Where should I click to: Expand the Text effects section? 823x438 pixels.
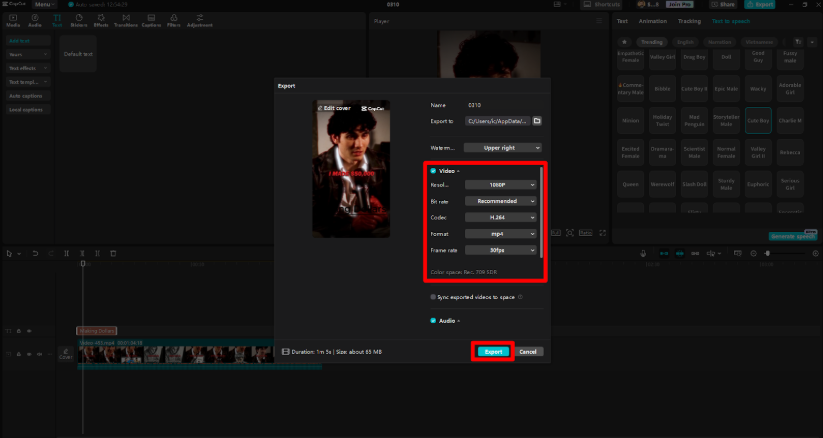28,68
